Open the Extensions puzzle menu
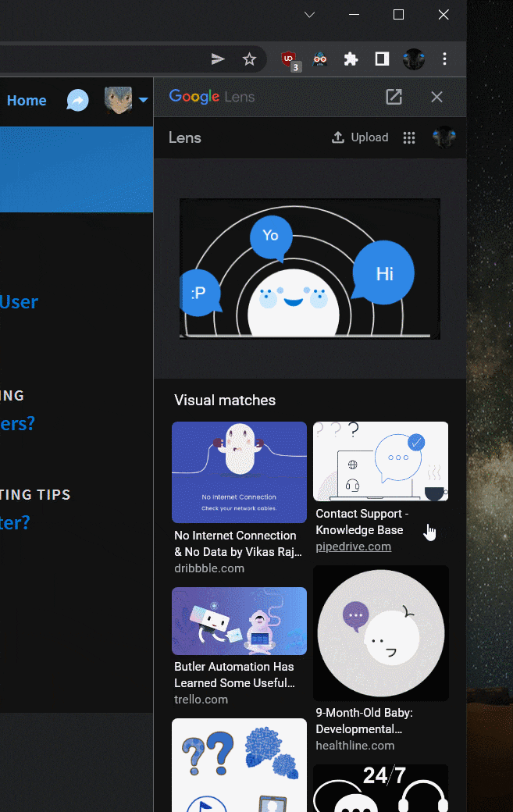This screenshot has width=513, height=812. point(351,59)
